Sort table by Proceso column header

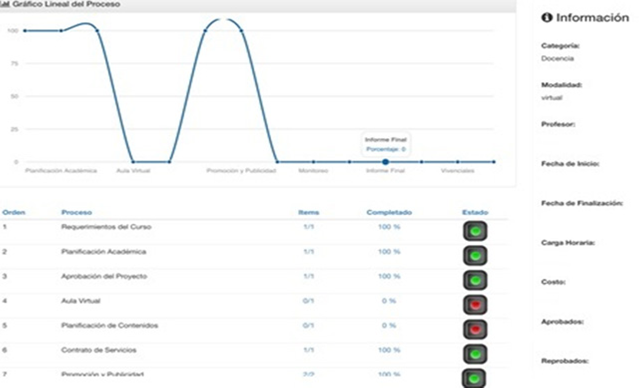tap(77, 212)
